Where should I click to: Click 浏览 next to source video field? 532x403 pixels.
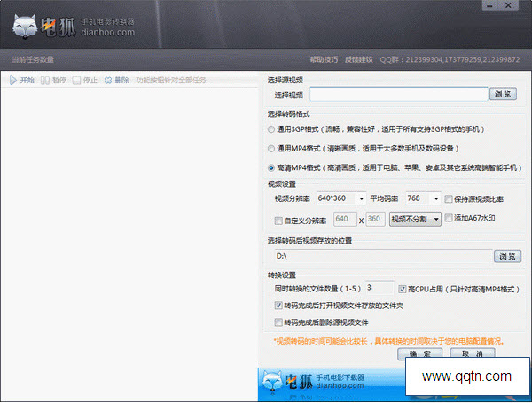tap(503, 95)
